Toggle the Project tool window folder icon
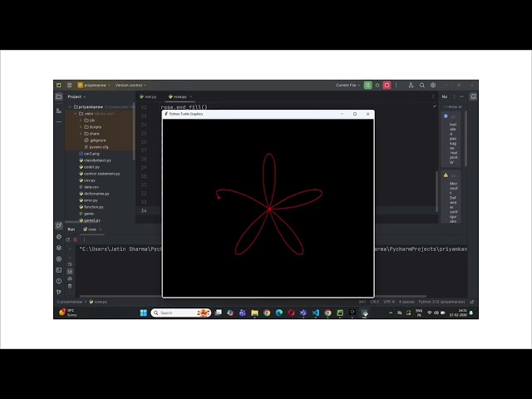The height and width of the screenshot is (399, 532). pos(59,96)
